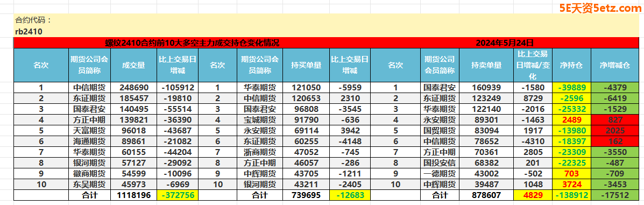Click the 净增减仓 header cell

(x=615, y=65)
